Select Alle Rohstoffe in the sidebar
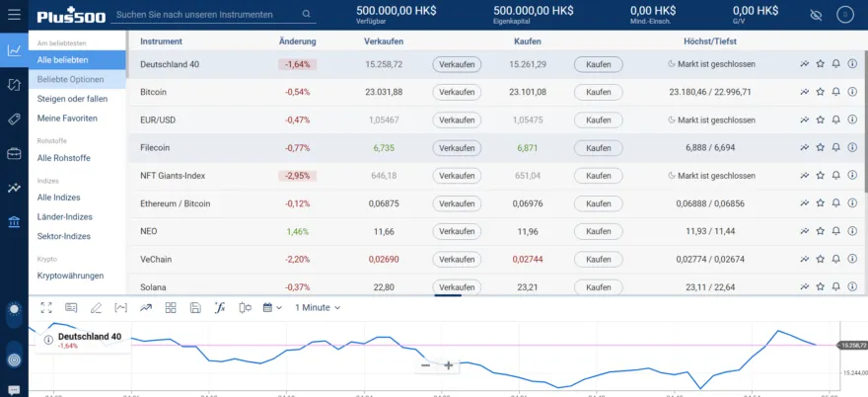This screenshot has width=868, height=397. (x=63, y=158)
